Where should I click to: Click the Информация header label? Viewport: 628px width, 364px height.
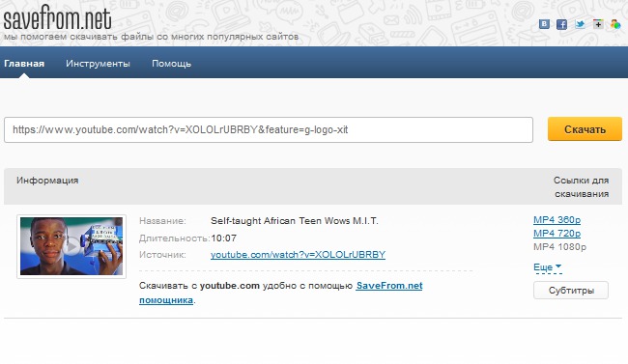(x=47, y=181)
